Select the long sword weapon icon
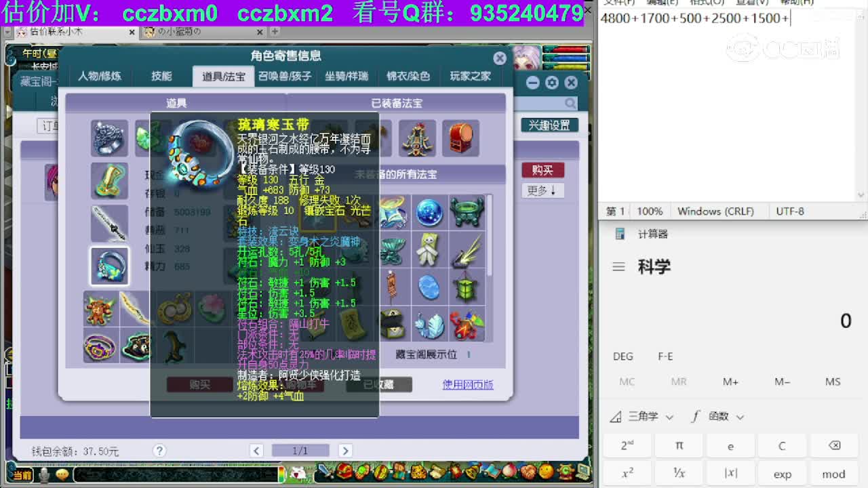The width and height of the screenshot is (868, 488). 109,224
